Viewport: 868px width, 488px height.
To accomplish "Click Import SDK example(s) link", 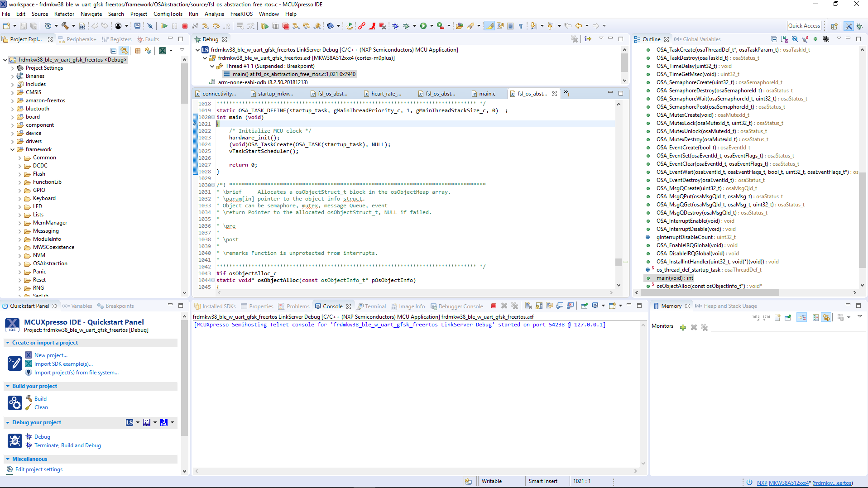I will [x=63, y=364].
